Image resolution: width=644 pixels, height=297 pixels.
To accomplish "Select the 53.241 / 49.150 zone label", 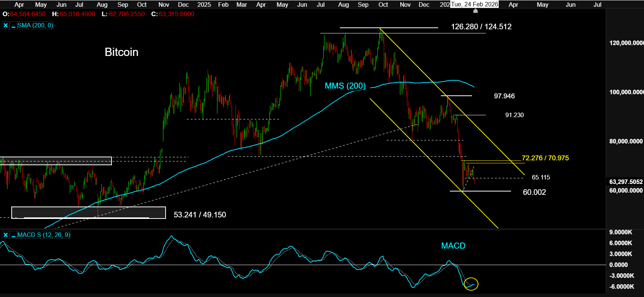I will (200, 215).
